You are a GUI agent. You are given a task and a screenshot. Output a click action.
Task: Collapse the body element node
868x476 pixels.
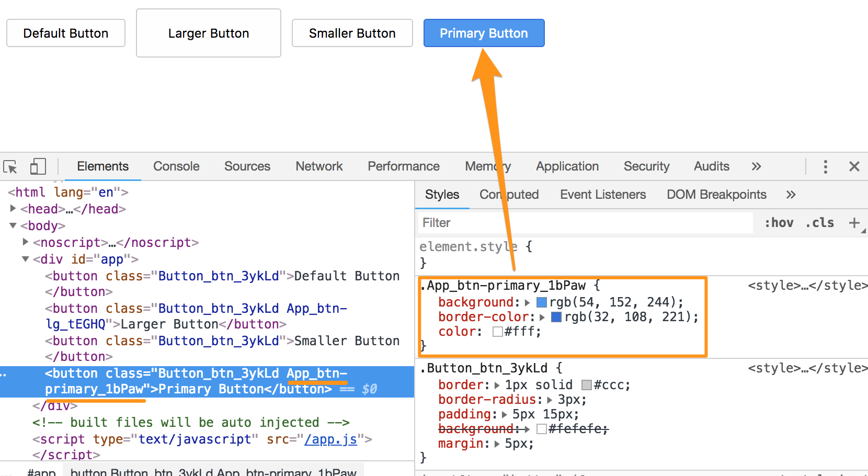[x=13, y=225]
